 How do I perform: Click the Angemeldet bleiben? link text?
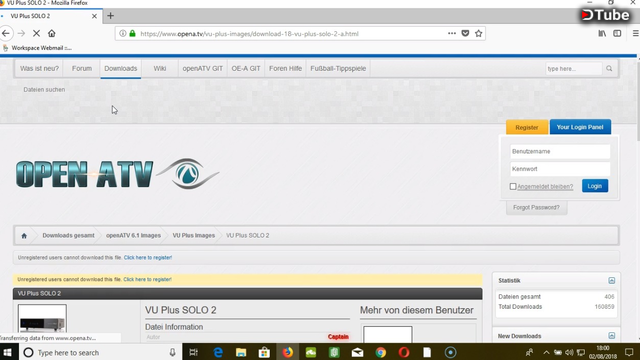click(545, 187)
